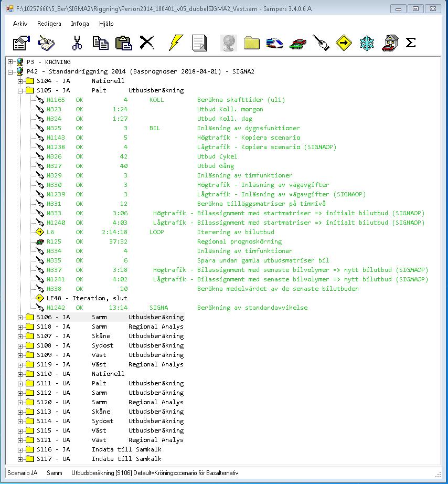Click the black X Delete icon
The height and width of the screenshot is (484, 448).
146,43
